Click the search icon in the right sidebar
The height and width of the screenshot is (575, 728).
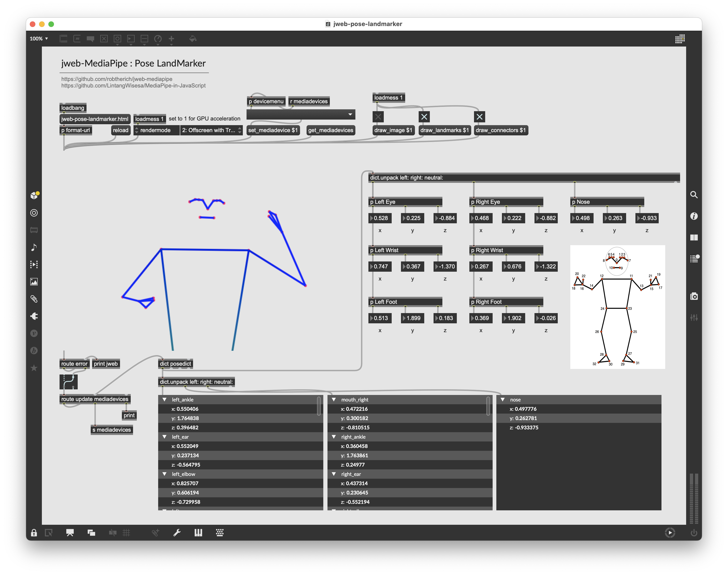pyautogui.click(x=694, y=195)
